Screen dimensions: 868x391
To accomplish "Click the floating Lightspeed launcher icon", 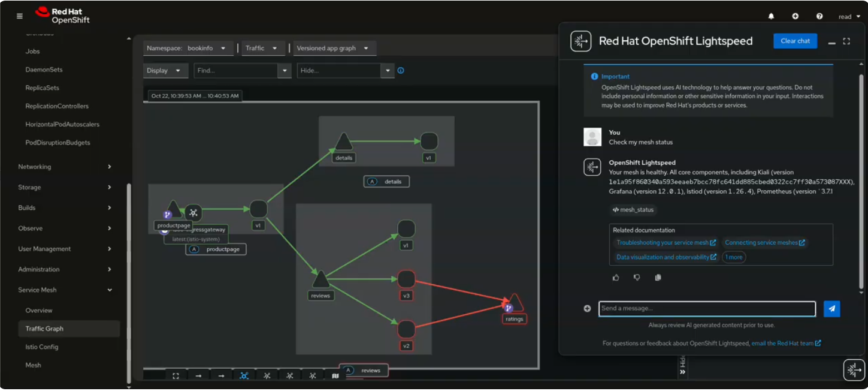I will [854, 370].
